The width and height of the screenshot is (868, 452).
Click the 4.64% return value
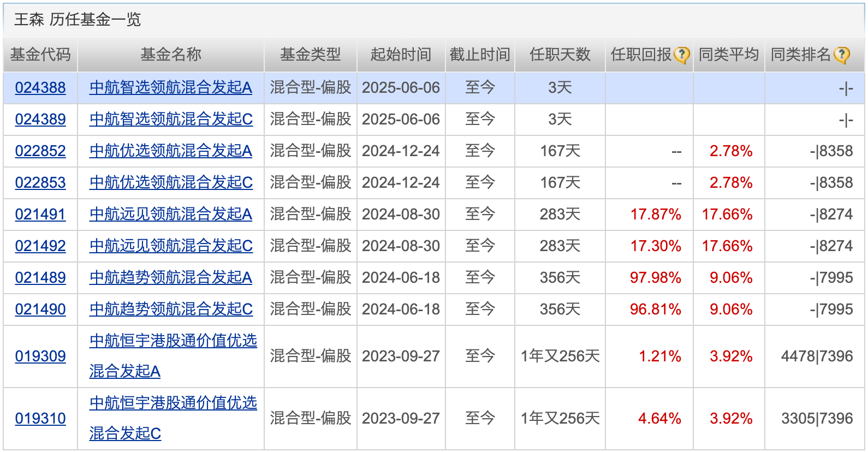coord(659,418)
